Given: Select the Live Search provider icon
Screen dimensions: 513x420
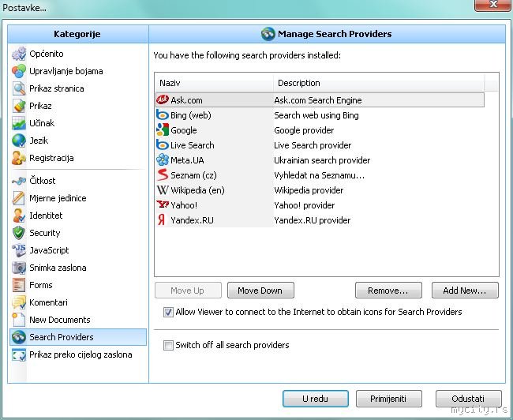Looking at the screenshot, I should pyautogui.click(x=163, y=145).
